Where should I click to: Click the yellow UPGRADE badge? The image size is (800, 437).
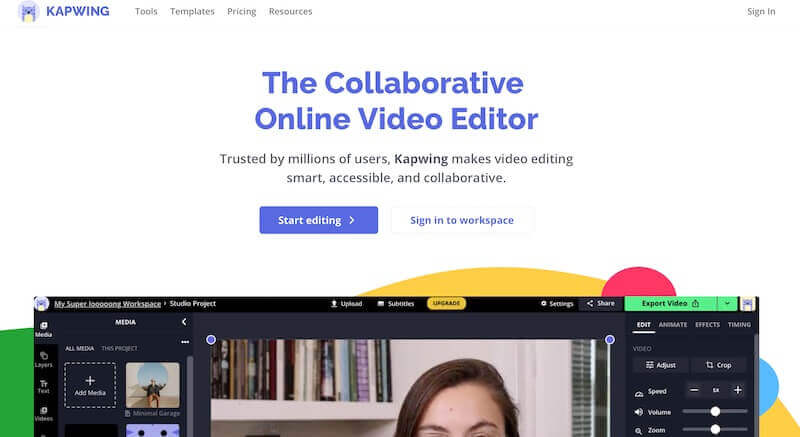446,303
